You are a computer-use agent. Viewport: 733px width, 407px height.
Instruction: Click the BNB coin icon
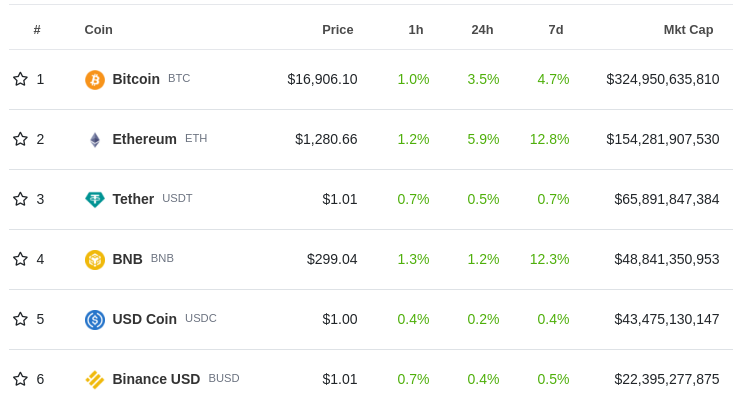pos(95,260)
